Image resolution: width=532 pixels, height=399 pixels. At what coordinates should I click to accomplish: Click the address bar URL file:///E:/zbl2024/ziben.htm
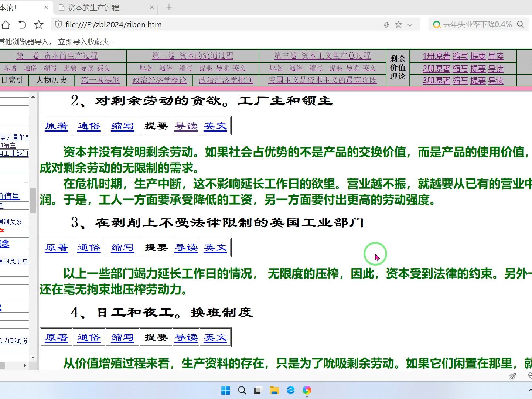point(113,25)
